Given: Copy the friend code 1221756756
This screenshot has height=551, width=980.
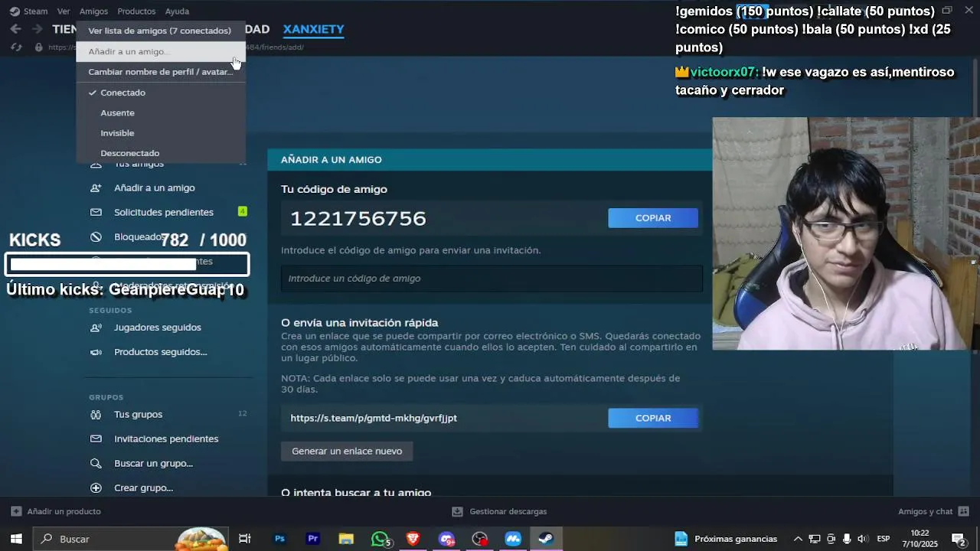Looking at the screenshot, I should tap(653, 218).
